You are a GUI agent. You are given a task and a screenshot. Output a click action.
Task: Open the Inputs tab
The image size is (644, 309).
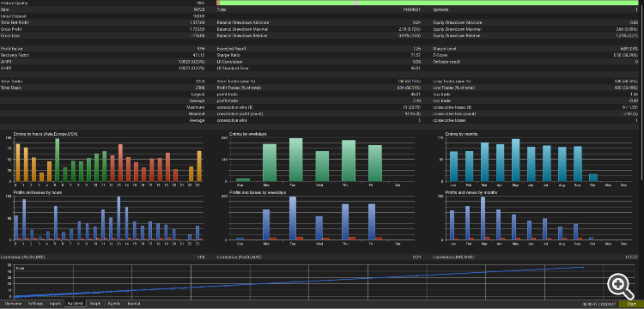[55, 304]
